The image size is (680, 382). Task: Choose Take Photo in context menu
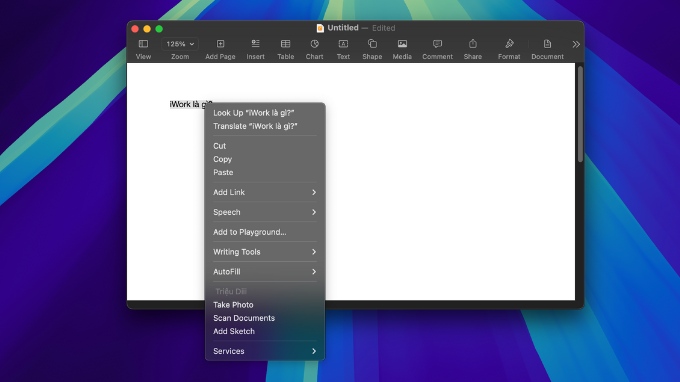pos(265,305)
